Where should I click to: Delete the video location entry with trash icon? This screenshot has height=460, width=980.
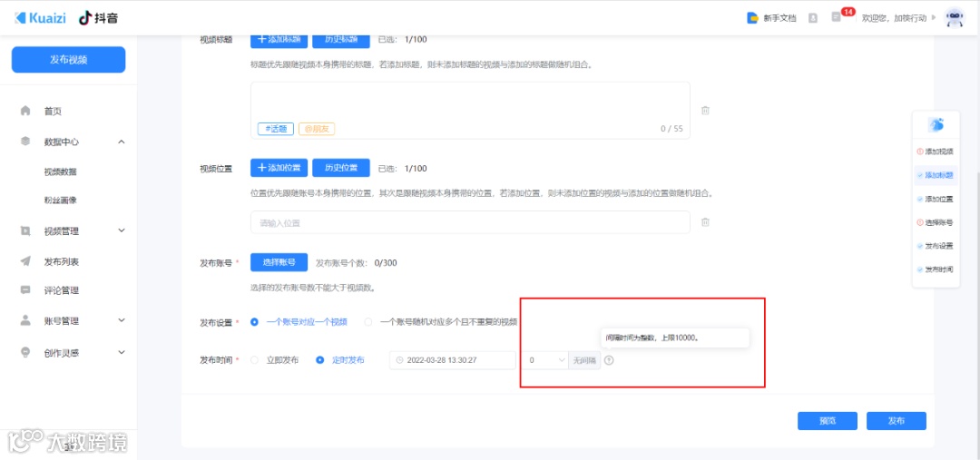click(705, 222)
